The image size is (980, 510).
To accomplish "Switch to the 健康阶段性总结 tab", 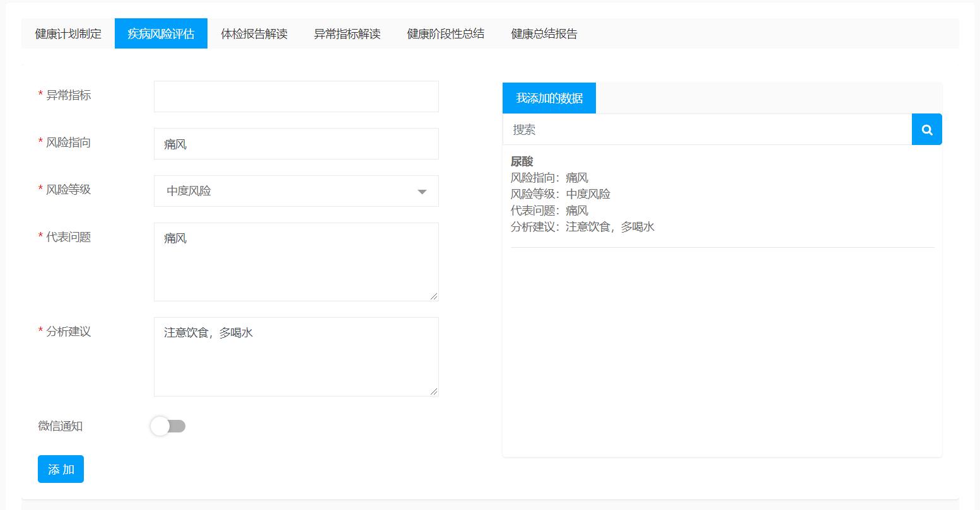I will [x=445, y=33].
